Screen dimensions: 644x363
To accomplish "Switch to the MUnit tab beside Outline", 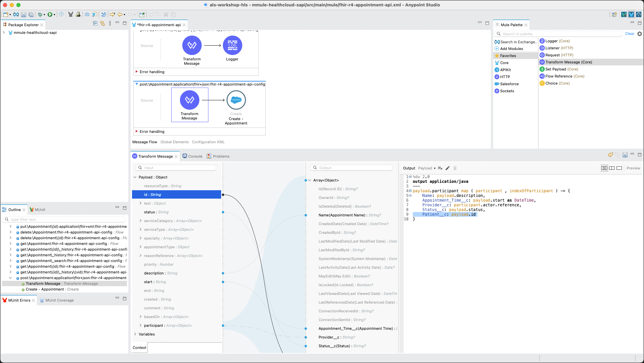I will coord(37,210).
